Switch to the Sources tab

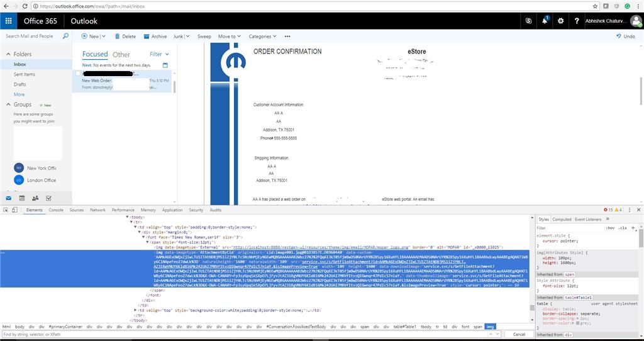[x=76, y=210]
